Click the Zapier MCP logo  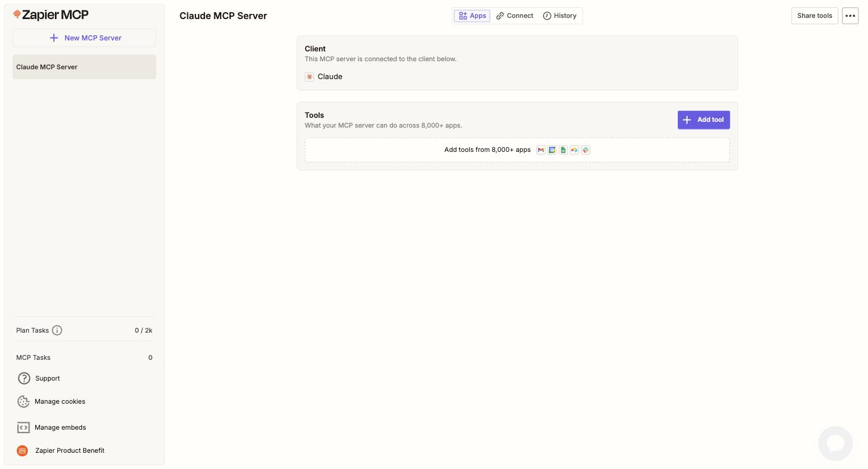coord(51,15)
